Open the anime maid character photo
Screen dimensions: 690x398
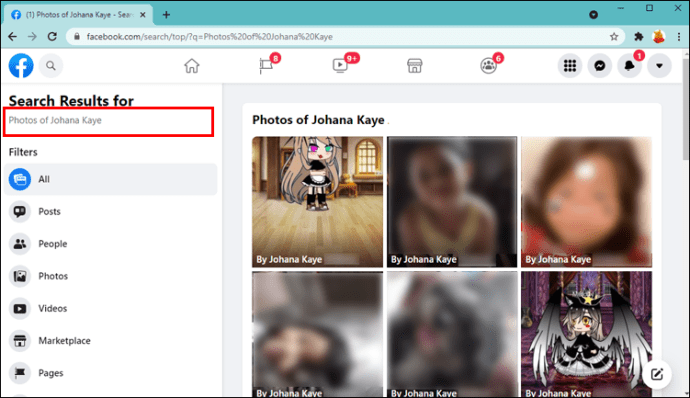tap(317, 202)
